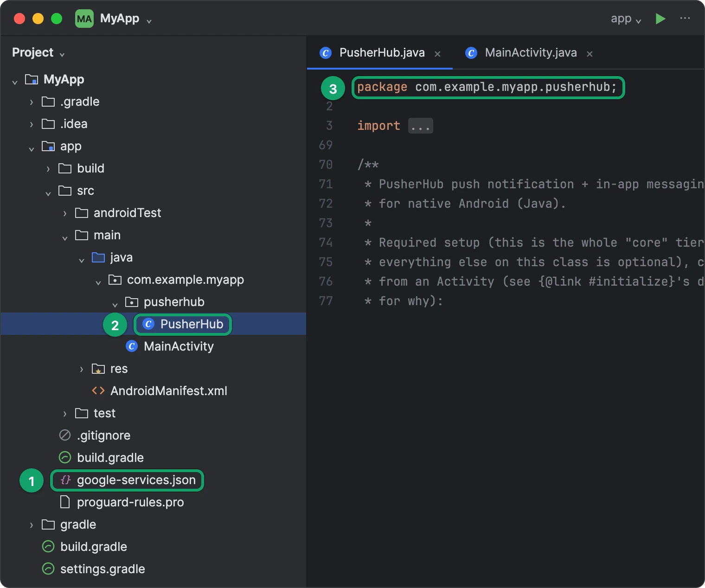Close the PusherHub.java tab
This screenshot has width=705, height=588.
[x=437, y=54]
